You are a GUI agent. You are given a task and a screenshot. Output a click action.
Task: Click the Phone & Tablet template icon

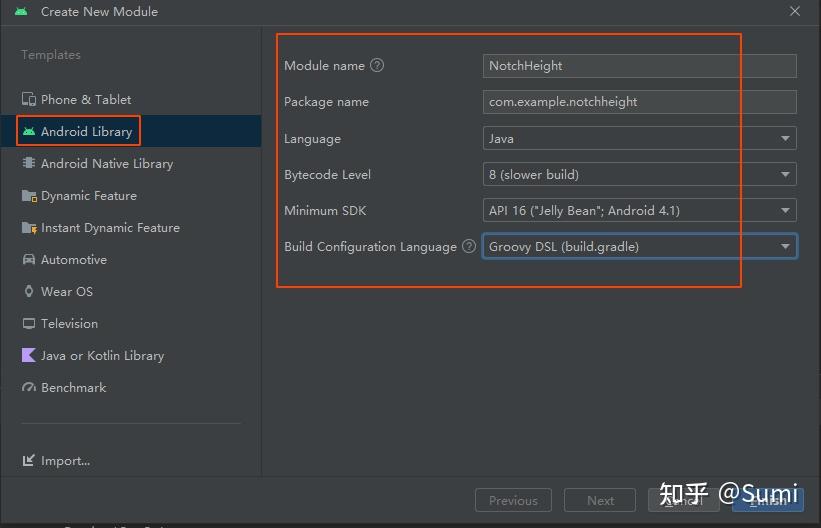pyautogui.click(x=29, y=99)
